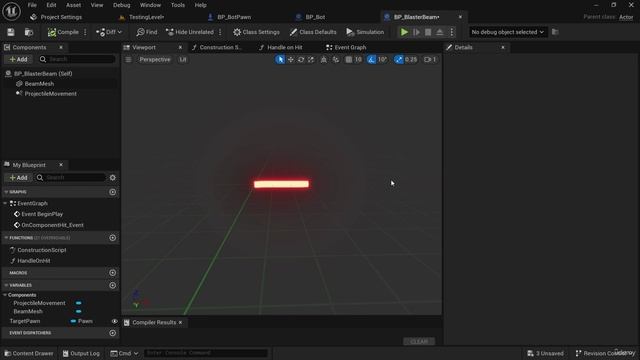
Task: Open Class Settings
Action: pos(256,32)
